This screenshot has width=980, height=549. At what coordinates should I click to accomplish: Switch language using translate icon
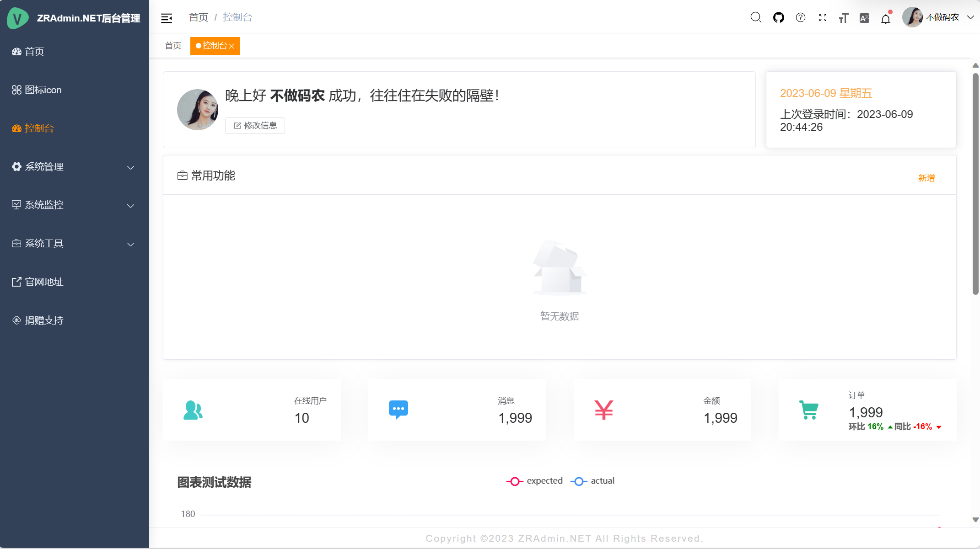[864, 18]
